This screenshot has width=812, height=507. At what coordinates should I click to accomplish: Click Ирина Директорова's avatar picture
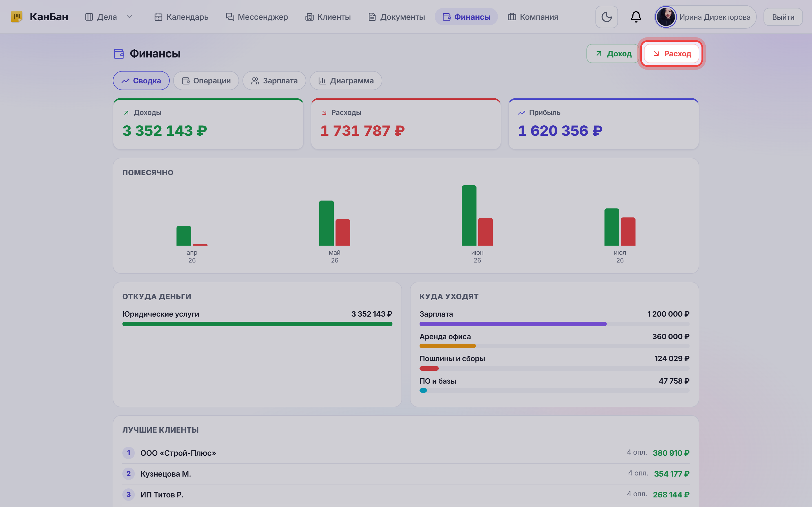click(665, 17)
